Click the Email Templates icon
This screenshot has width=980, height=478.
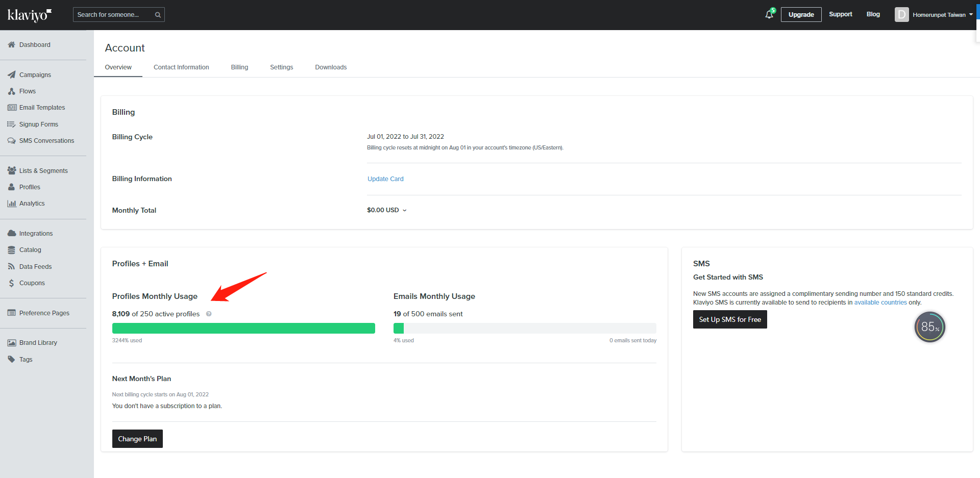pyautogui.click(x=12, y=108)
